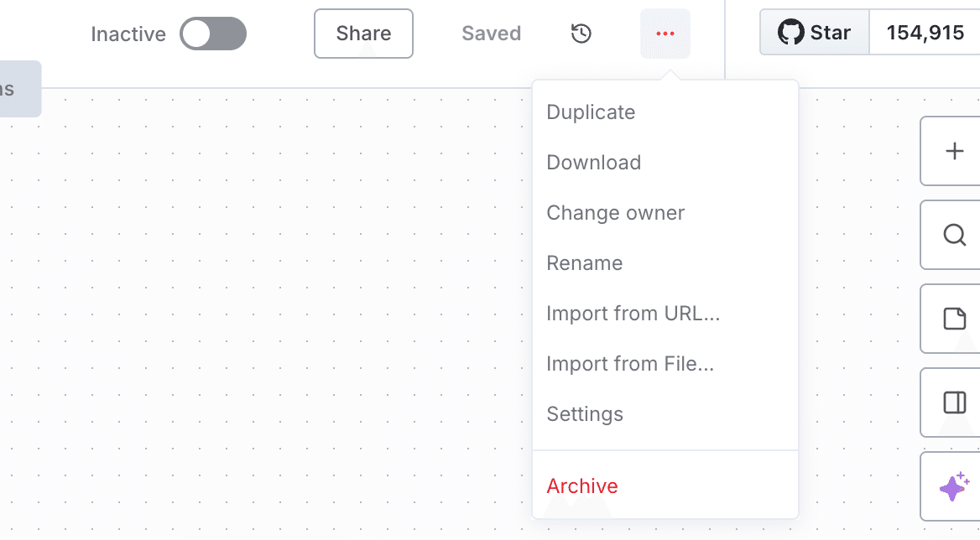
Task: Toggle the side panel layout icon
Action: (954, 402)
